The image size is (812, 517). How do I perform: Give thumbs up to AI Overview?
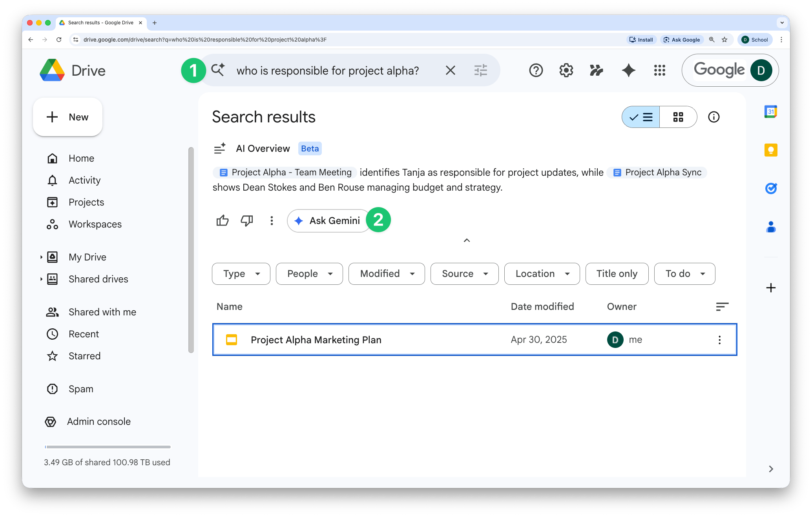click(x=222, y=221)
